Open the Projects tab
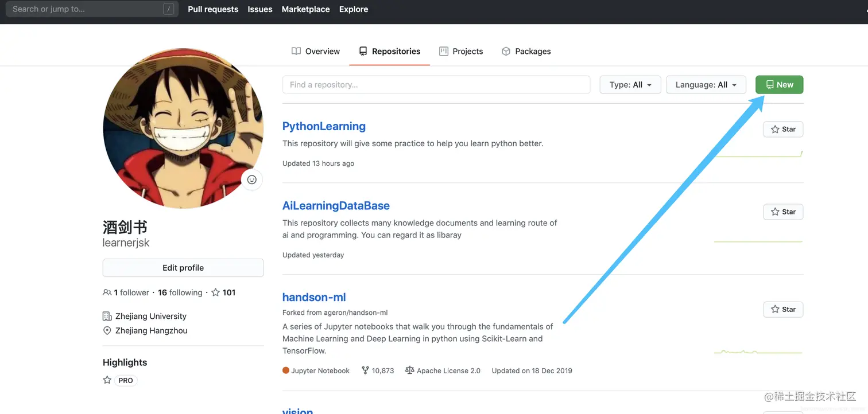 [x=461, y=51]
